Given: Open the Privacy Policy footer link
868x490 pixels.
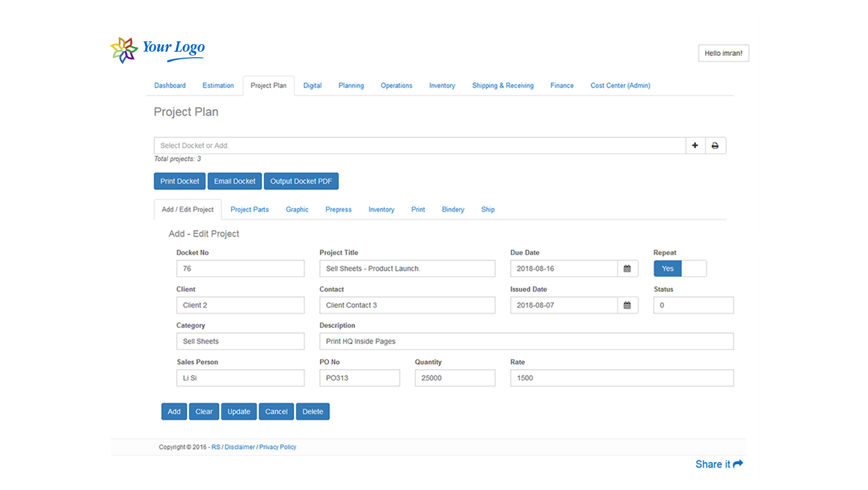Looking at the screenshot, I should click(277, 447).
